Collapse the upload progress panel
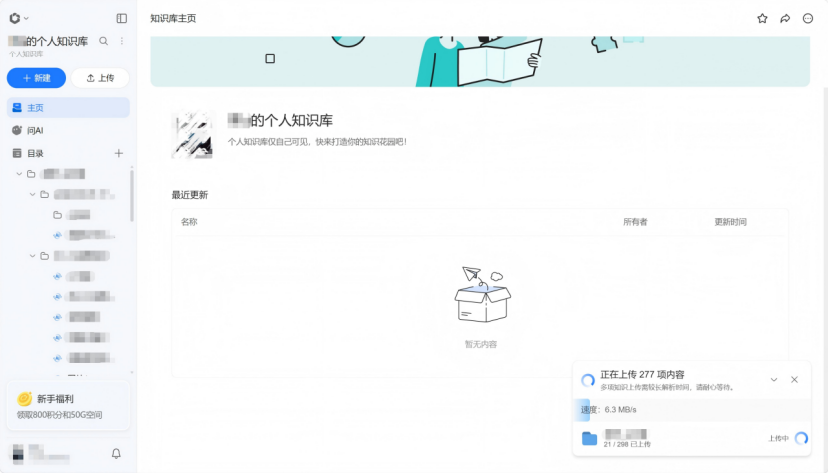The height and width of the screenshot is (473, 828). (x=774, y=380)
